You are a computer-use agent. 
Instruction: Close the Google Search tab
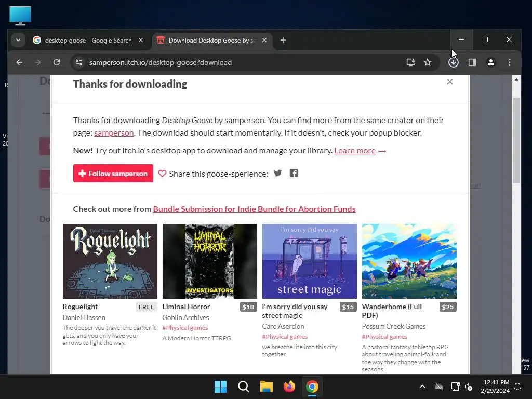click(141, 40)
